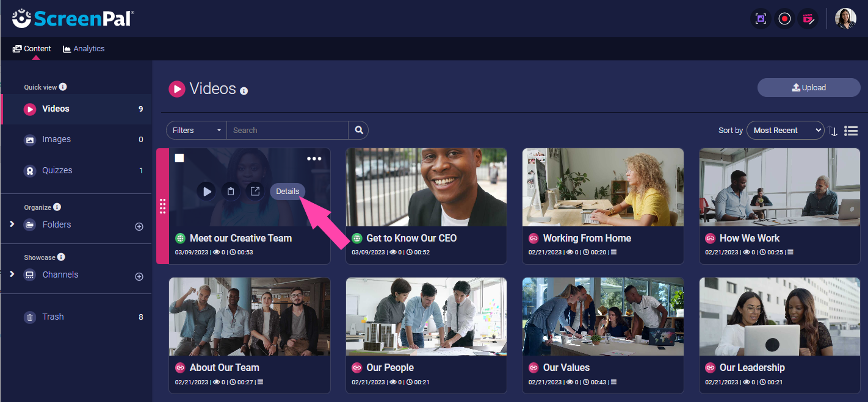Open the Our Leadership title

coord(752,368)
